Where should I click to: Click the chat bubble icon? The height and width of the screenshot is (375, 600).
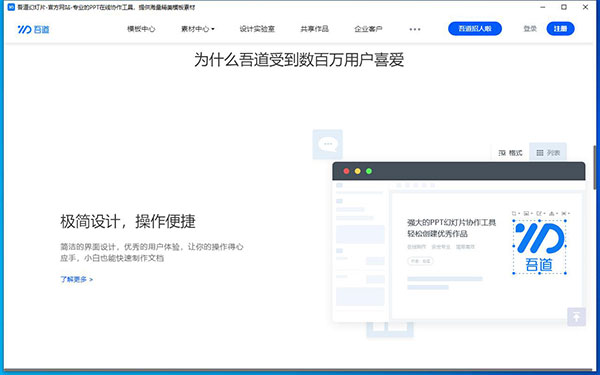click(328, 144)
